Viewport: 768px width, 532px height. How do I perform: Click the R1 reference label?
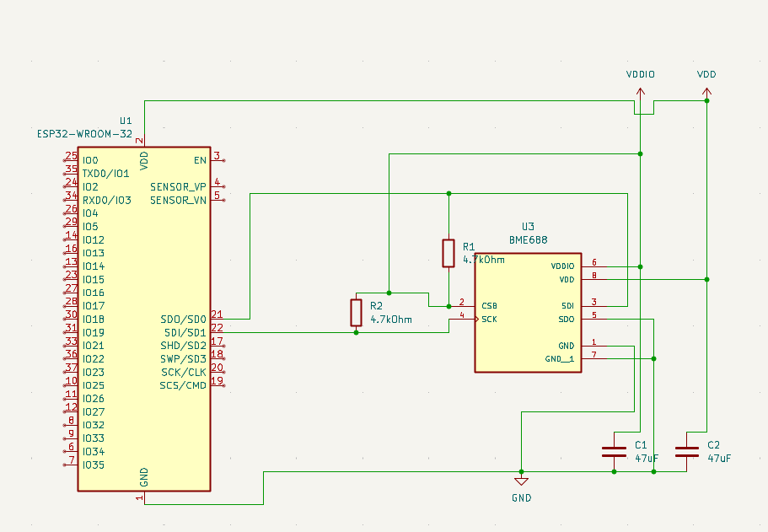pos(469,246)
